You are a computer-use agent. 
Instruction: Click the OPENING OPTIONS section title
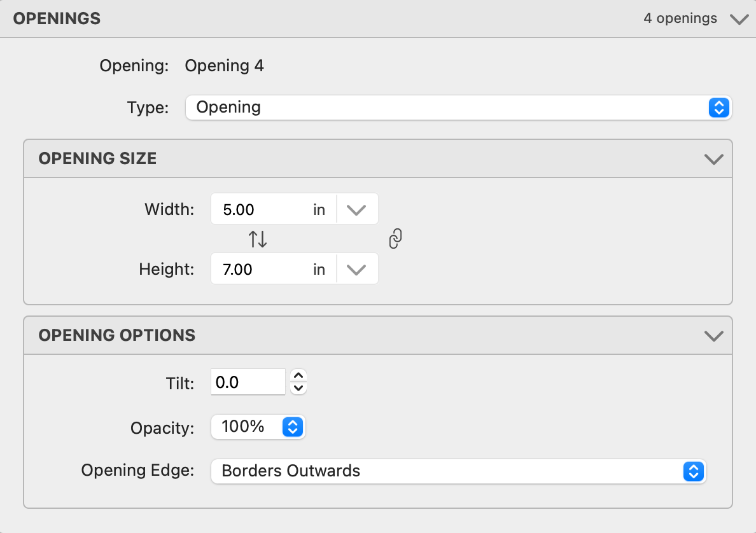(116, 335)
